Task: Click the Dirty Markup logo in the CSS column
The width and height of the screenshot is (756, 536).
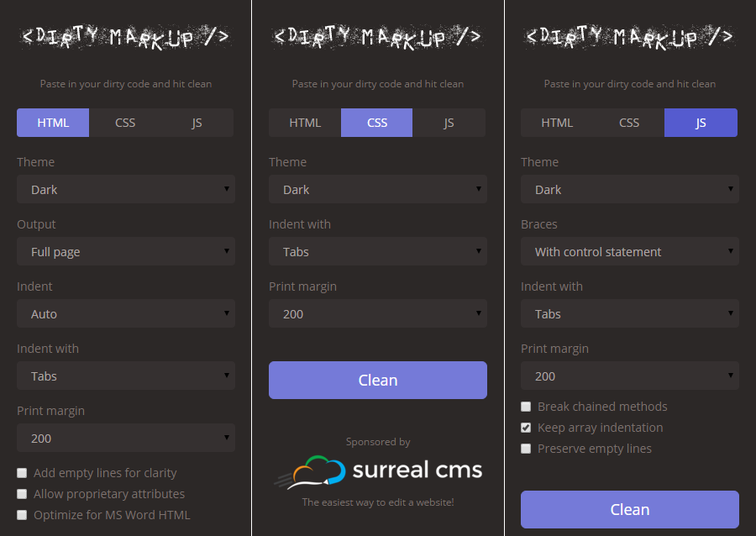Action: pos(377,36)
